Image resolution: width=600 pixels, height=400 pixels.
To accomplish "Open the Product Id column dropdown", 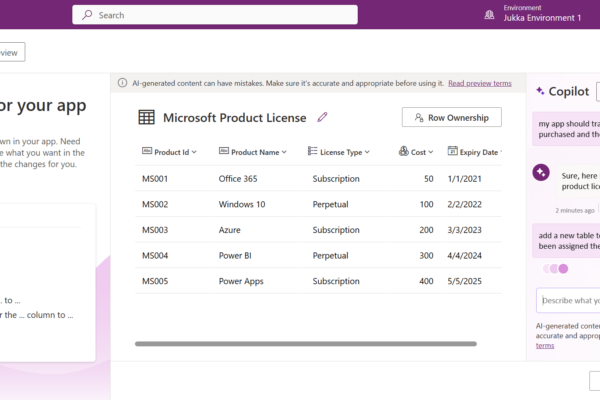I will point(194,152).
